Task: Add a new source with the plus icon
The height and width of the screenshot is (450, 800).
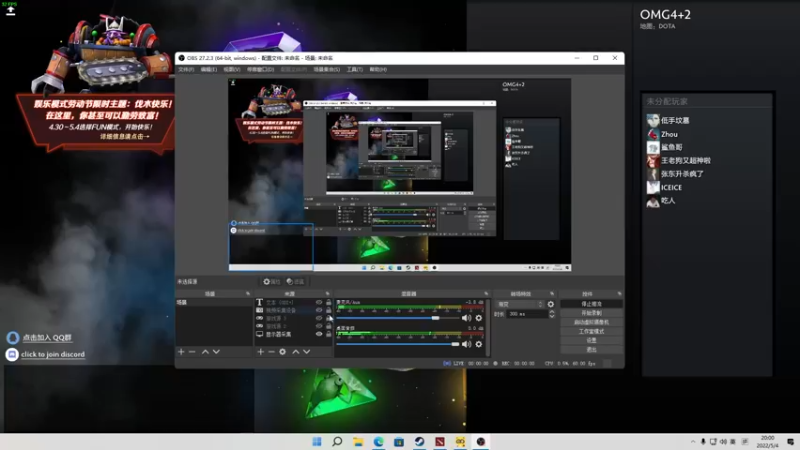Action: tap(261, 352)
